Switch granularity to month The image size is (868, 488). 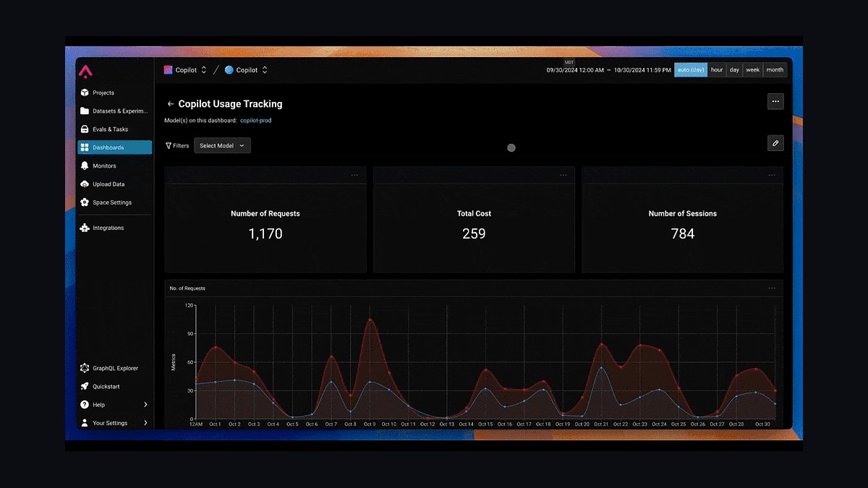pos(775,70)
